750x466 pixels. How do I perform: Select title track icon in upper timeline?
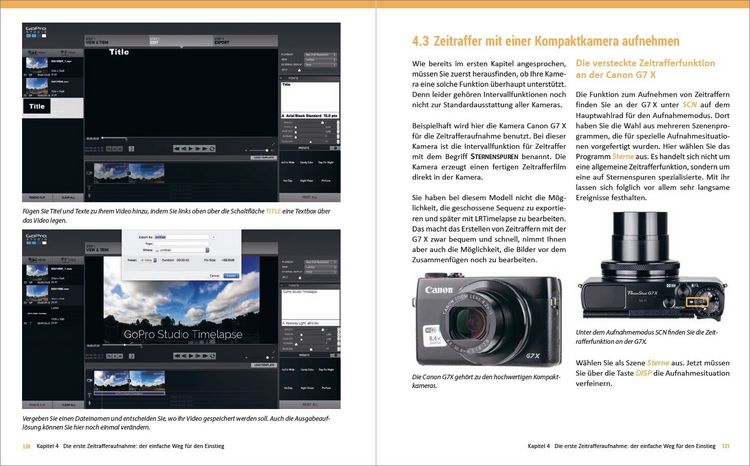click(89, 188)
